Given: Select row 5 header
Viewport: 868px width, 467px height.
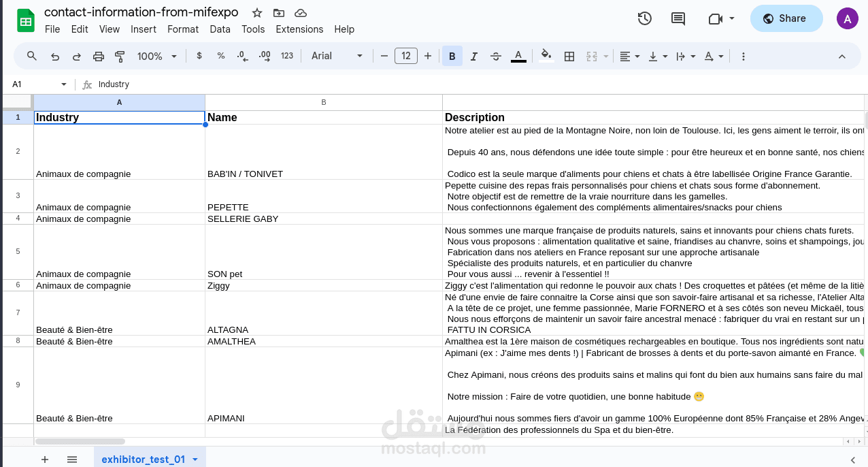Looking at the screenshot, I should (18, 252).
